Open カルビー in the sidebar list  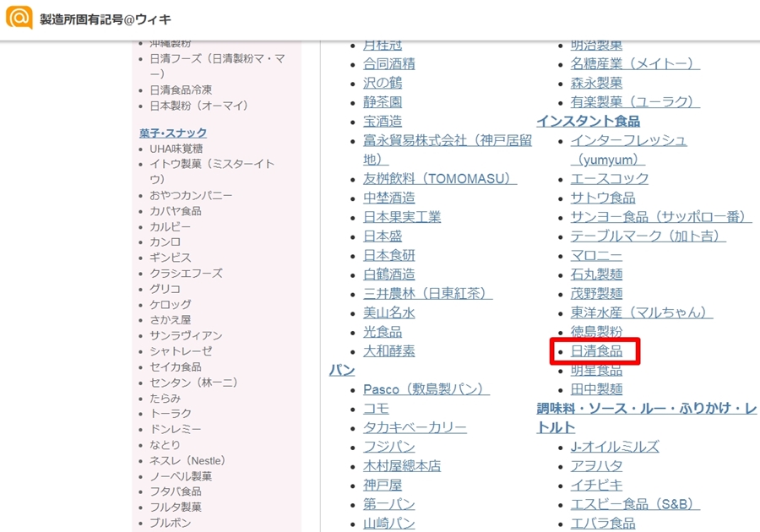pyautogui.click(x=170, y=227)
